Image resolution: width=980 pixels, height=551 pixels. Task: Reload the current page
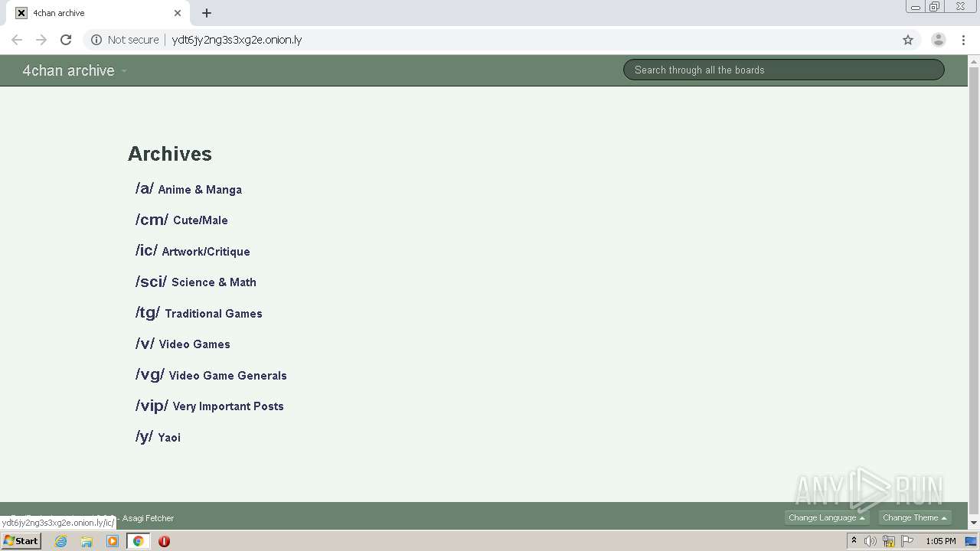(x=66, y=40)
